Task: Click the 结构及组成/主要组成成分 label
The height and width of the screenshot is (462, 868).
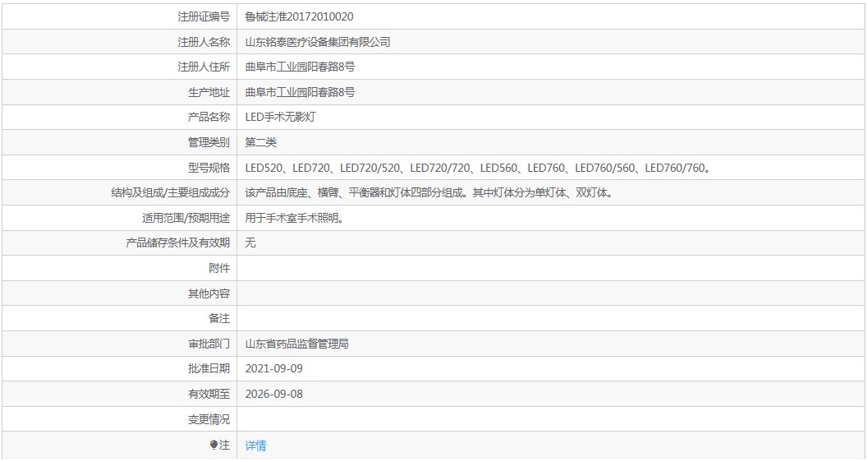Action: tap(171, 193)
